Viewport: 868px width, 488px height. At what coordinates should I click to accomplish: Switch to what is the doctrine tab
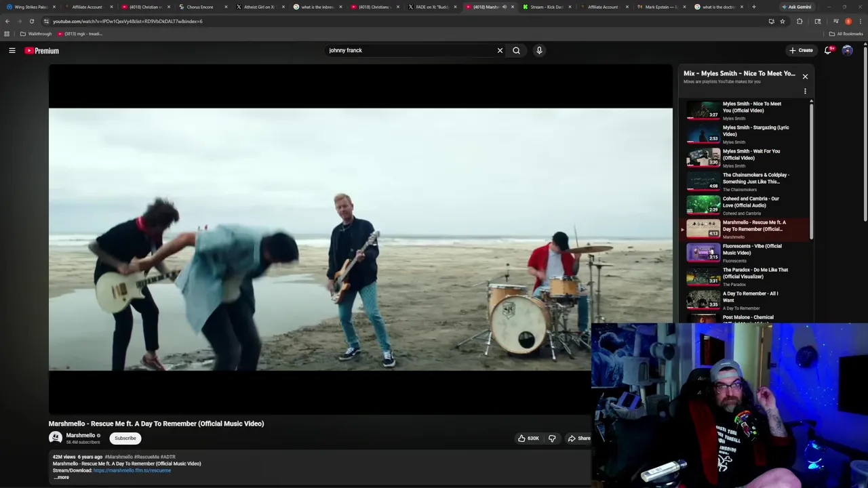[718, 7]
